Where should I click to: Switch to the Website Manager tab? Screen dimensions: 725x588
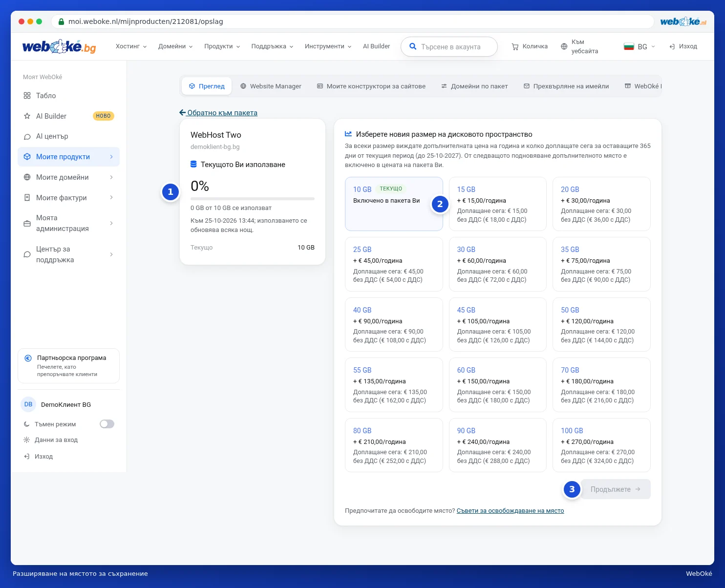coord(271,86)
